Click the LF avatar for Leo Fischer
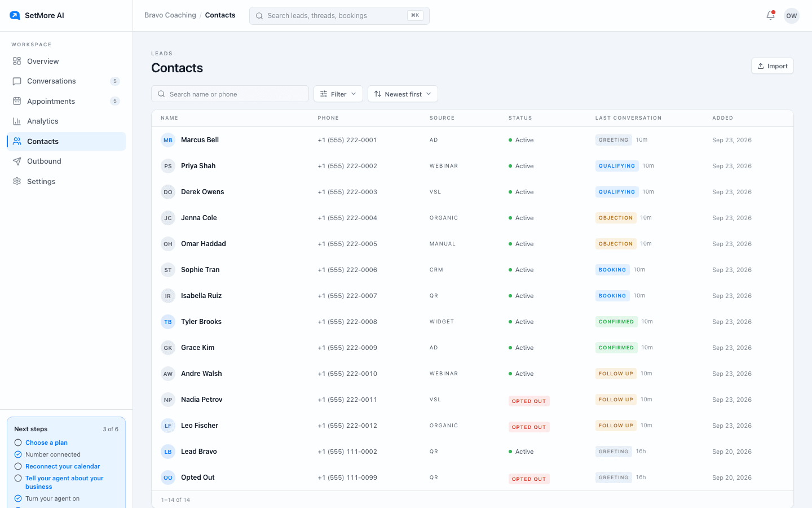This screenshot has height=508, width=812. click(x=168, y=426)
